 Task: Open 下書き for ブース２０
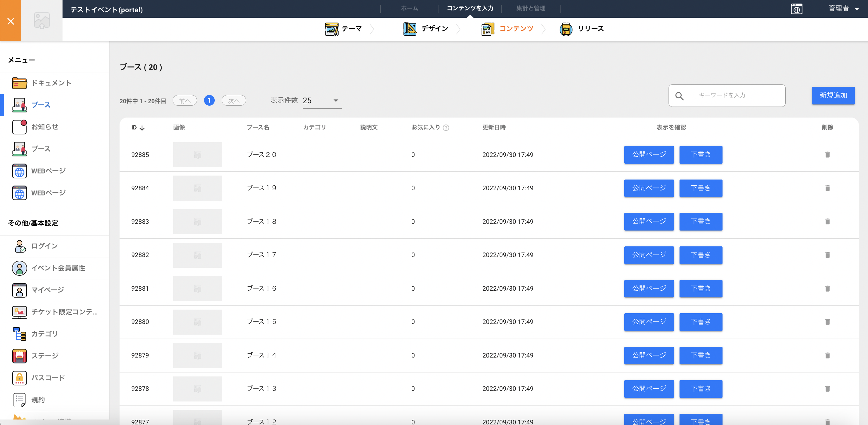pos(701,155)
